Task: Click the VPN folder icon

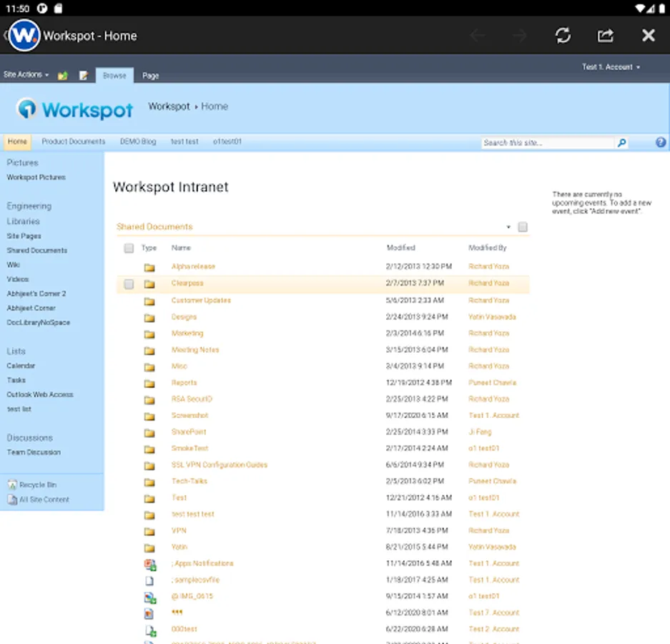Action: (x=149, y=532)
